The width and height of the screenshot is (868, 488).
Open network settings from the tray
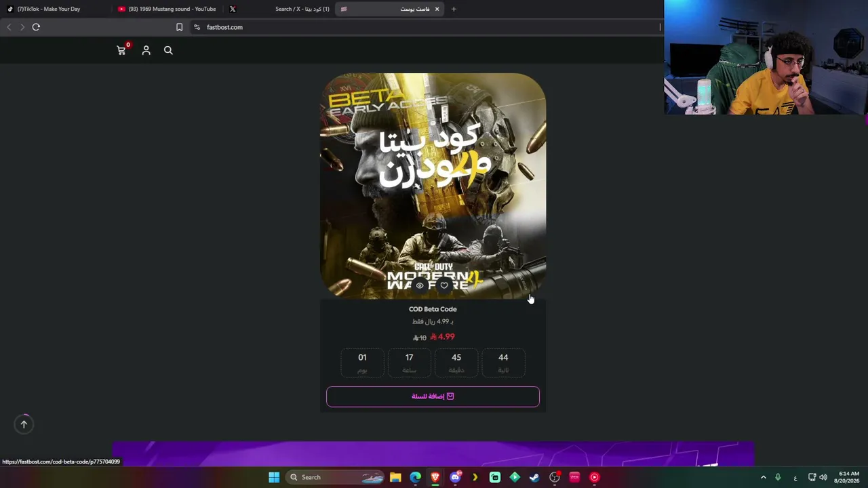[x=812, y=477]
